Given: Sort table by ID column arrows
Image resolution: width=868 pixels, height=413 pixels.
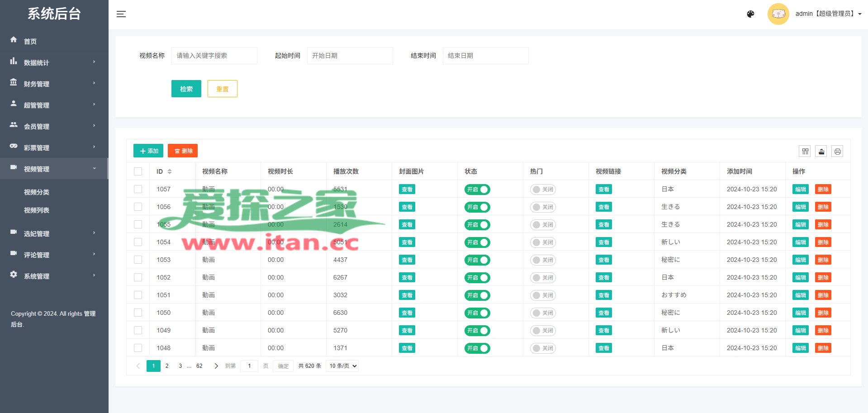Looking at the screenshot, I should click(170, 171).
